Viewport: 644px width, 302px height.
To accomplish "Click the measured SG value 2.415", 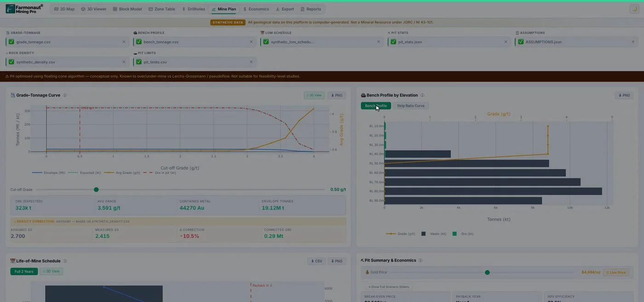I will coord(102,236).
